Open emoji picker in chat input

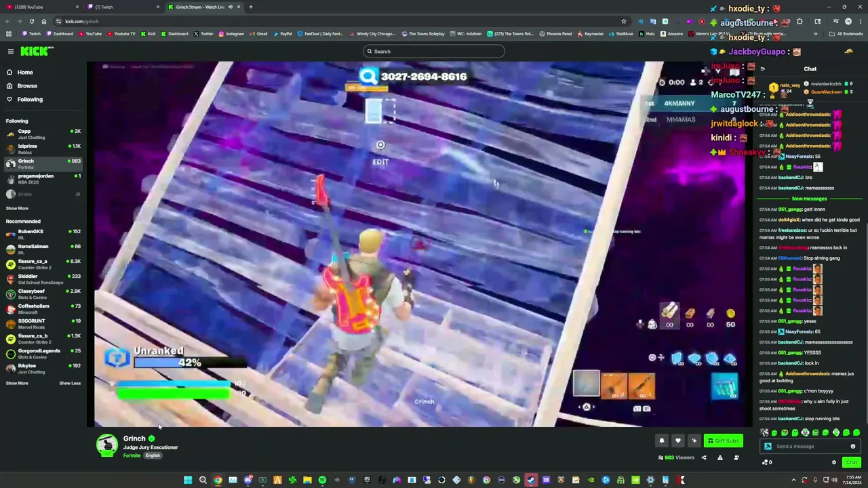[x=853, y=446]
